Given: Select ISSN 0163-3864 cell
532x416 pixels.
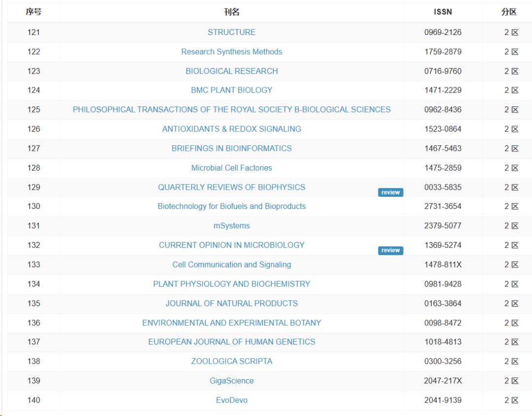Looking at the screenshot, I should 443,303.
